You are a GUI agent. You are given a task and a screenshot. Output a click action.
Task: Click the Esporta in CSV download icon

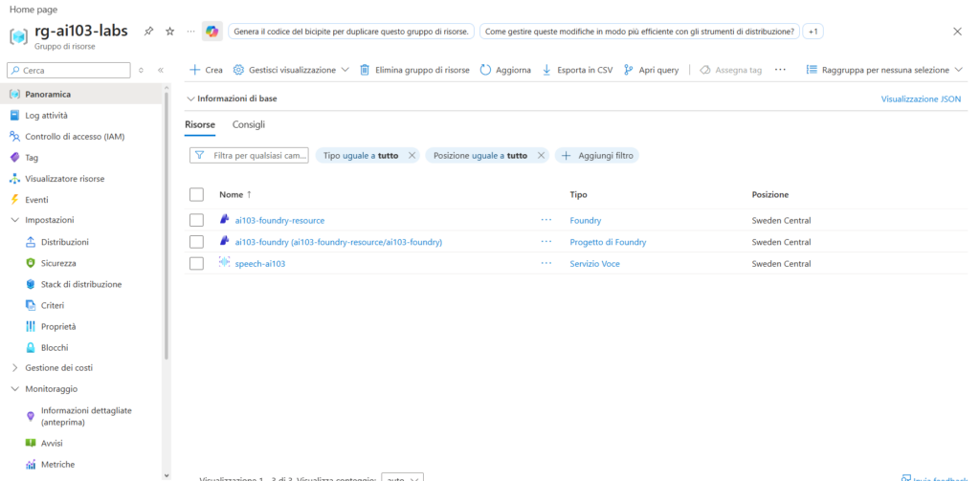[x=546, y=70]
